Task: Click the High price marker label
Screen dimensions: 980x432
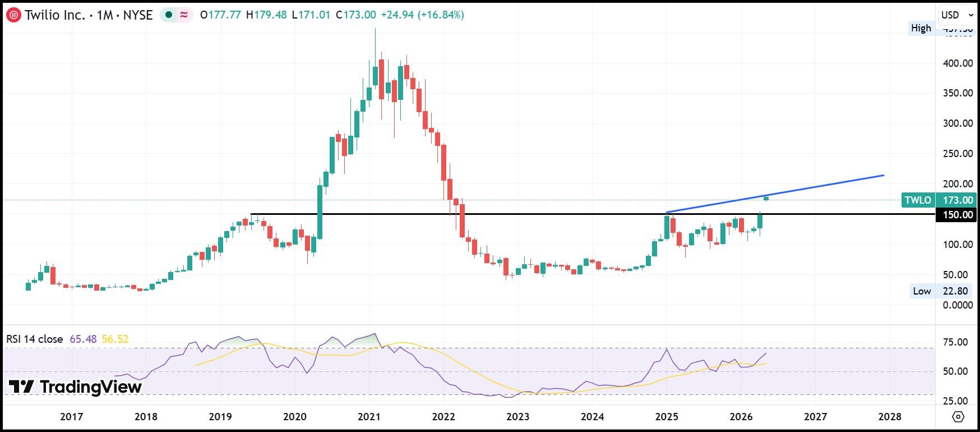Action: click(x=921, y=28)
